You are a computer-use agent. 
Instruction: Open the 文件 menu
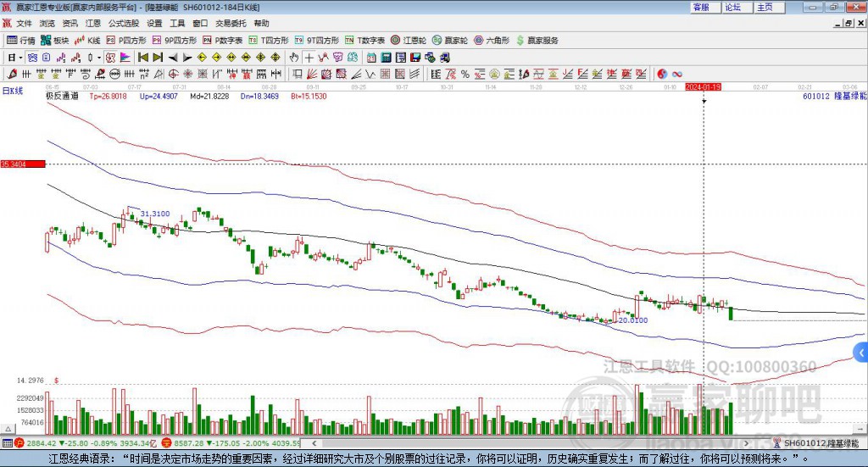point(24,23)
